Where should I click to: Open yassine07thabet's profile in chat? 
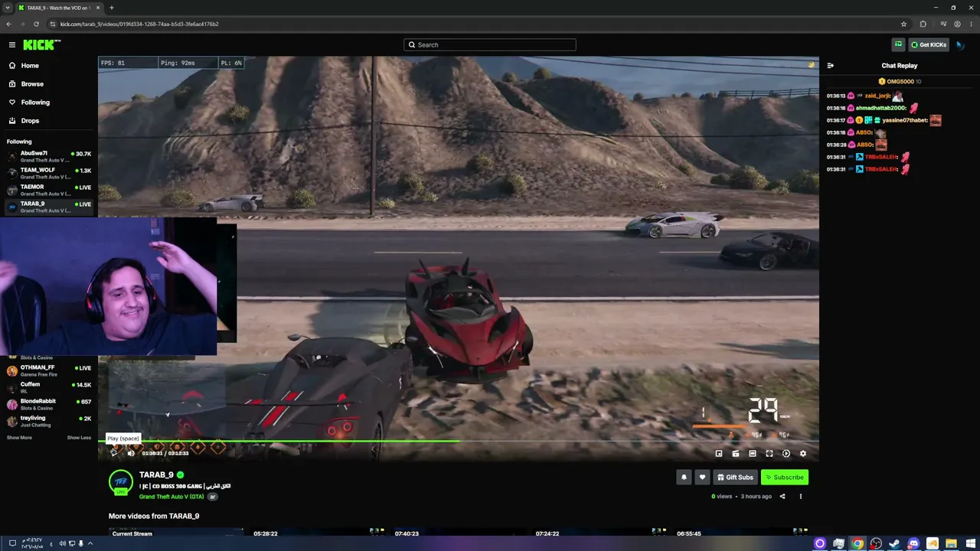(x=904, y=121)
